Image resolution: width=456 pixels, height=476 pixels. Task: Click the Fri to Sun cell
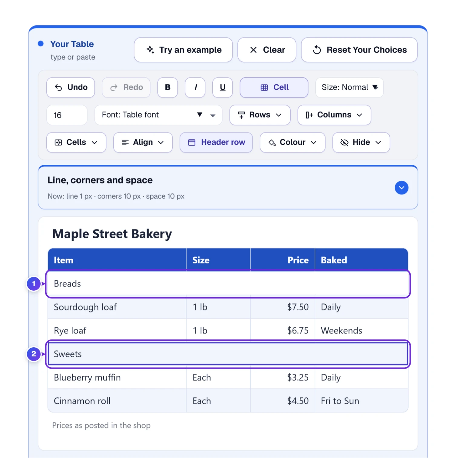pos(362,401)
